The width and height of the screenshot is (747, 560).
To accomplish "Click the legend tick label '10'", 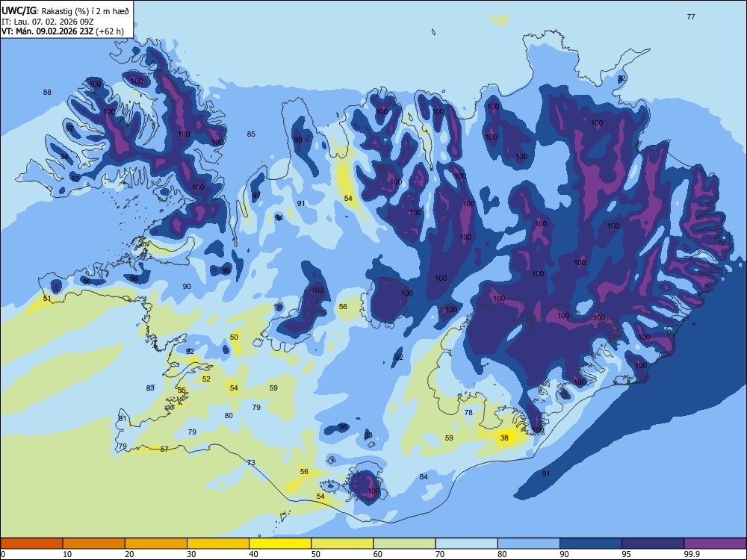I will click(67, 554).
